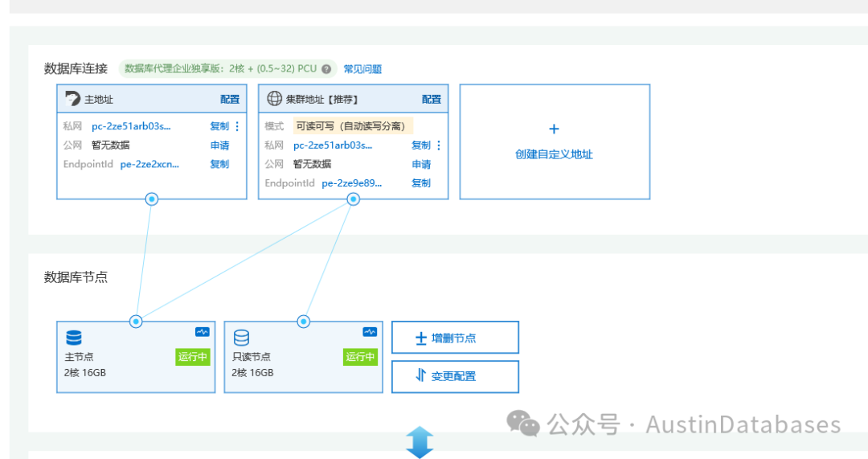Open 配置 for the 主地址 card

[x=230, y=99]
